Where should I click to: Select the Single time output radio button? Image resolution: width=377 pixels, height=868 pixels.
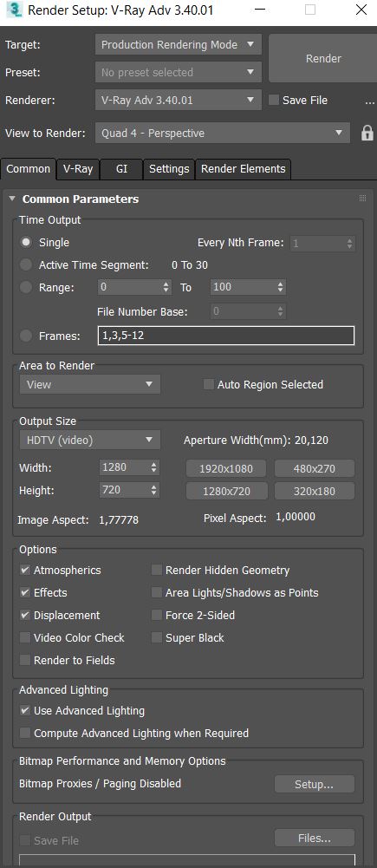point(26,243)
